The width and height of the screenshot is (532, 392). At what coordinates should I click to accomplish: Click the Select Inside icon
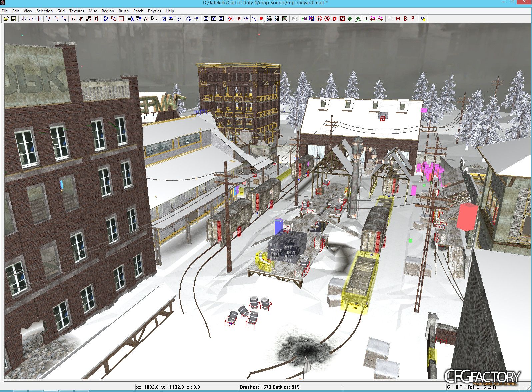[x=96, y=19]
